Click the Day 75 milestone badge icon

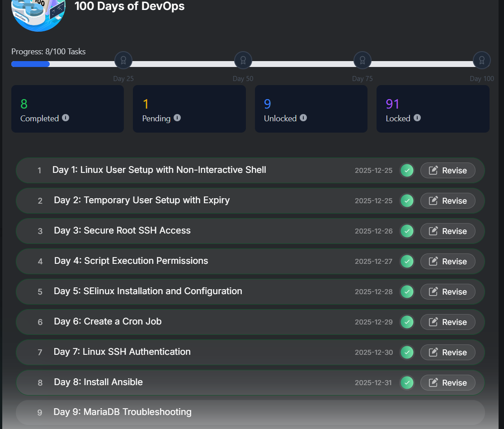click(363, 60)
